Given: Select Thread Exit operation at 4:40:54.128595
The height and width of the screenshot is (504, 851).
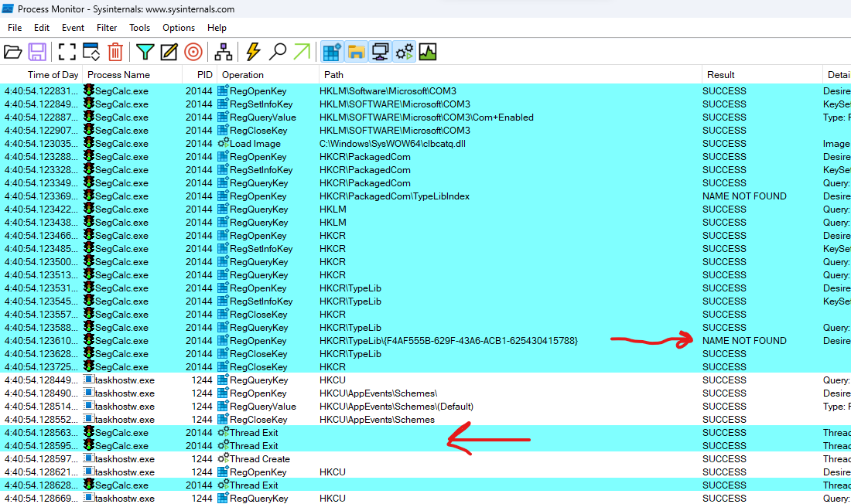Looking at the screenshot, I should coord(254,446).
